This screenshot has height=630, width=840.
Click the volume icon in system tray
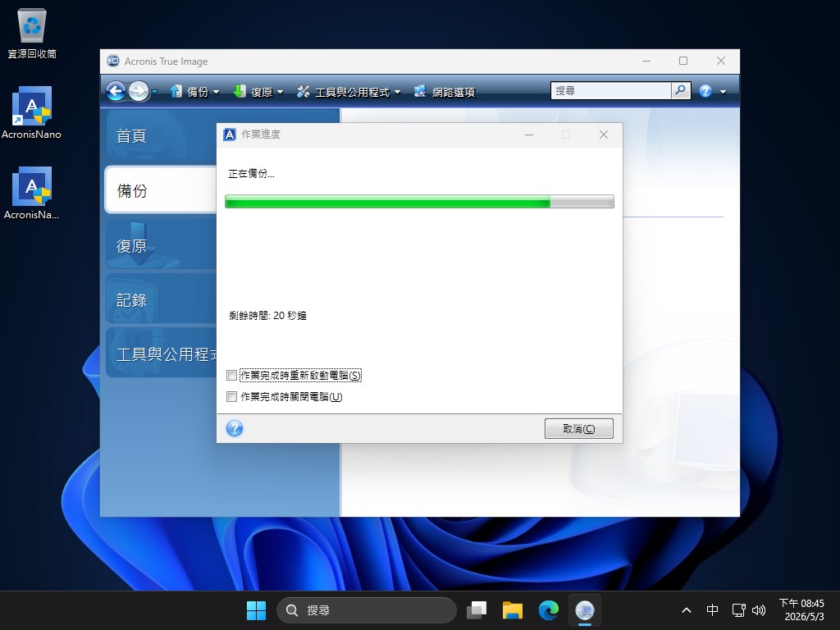[x=759, y=610]
